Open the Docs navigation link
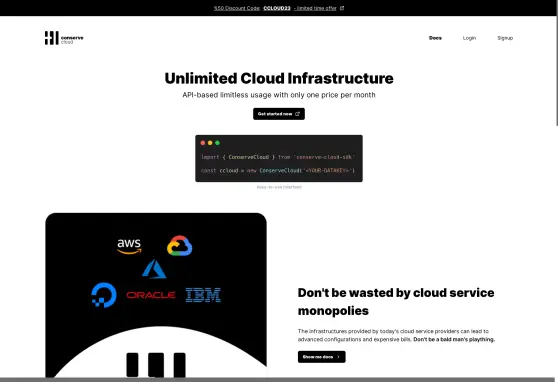Screen dimensions: 558x382 point(435,38)
